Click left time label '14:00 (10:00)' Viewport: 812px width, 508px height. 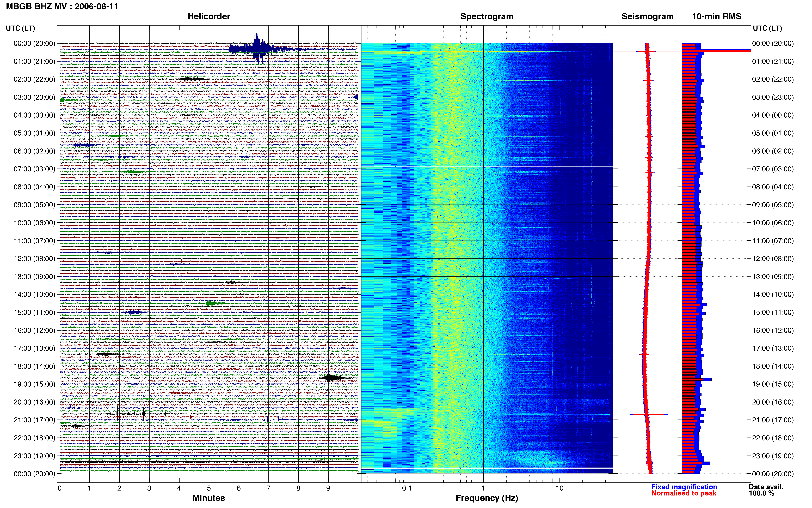point(35,295)
